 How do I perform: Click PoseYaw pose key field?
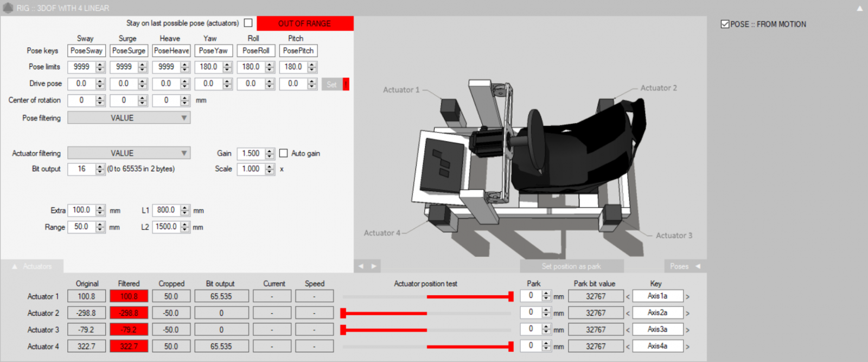(213, 50)
